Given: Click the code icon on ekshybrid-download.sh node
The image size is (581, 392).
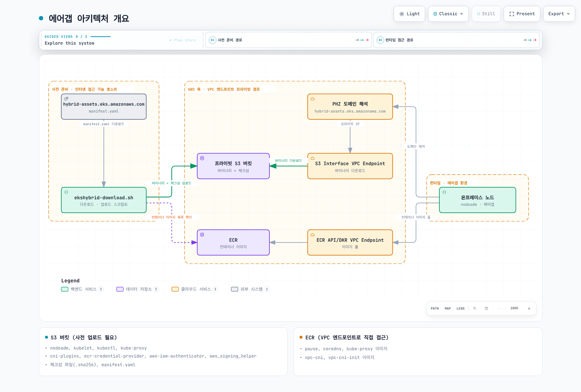Looking at the screenshot, I should click(66, 192).
